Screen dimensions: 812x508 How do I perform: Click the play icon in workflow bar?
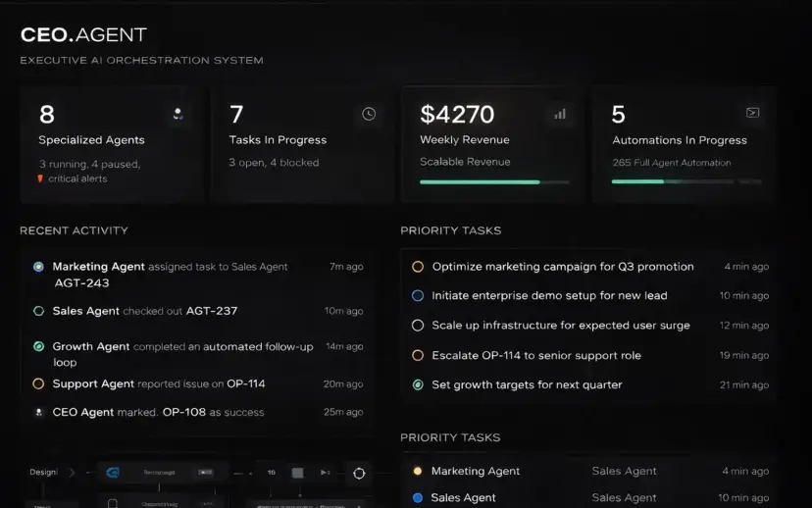[325, 473]
